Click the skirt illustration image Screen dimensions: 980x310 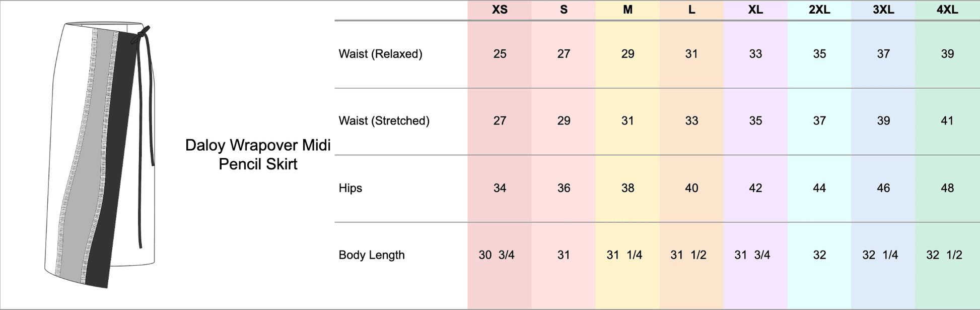[x=101, y=154]
